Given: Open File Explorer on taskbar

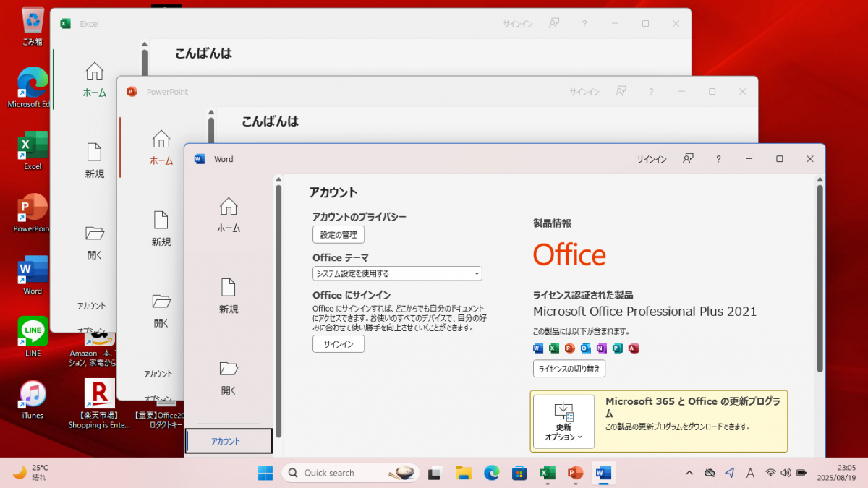Looking at the screenshot, I should 464,473.
